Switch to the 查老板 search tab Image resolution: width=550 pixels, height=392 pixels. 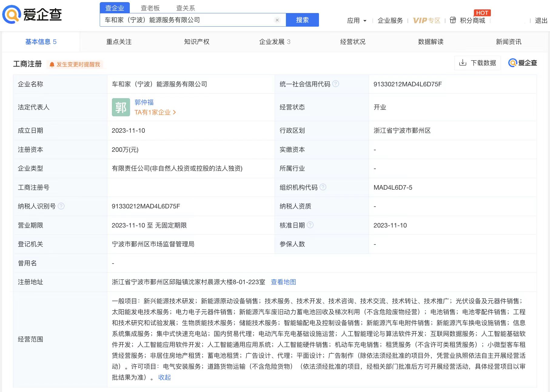(150, 8)
